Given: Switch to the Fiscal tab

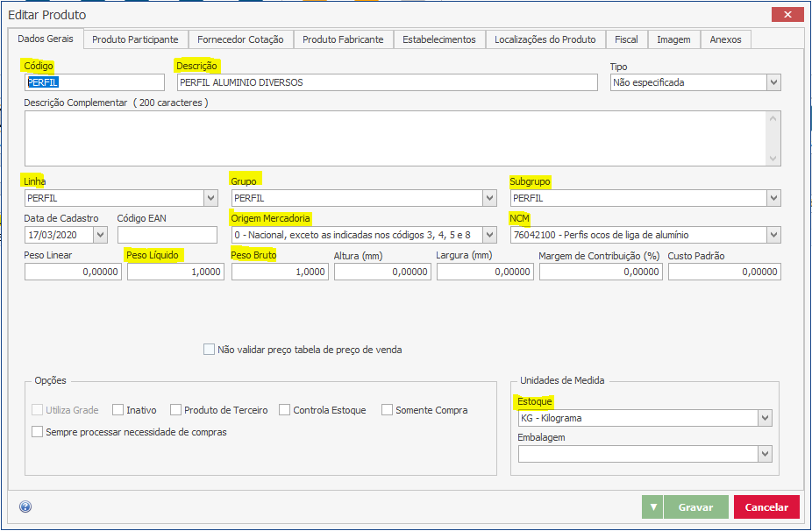Looking at the screenshot, I should tap(626, 39).
